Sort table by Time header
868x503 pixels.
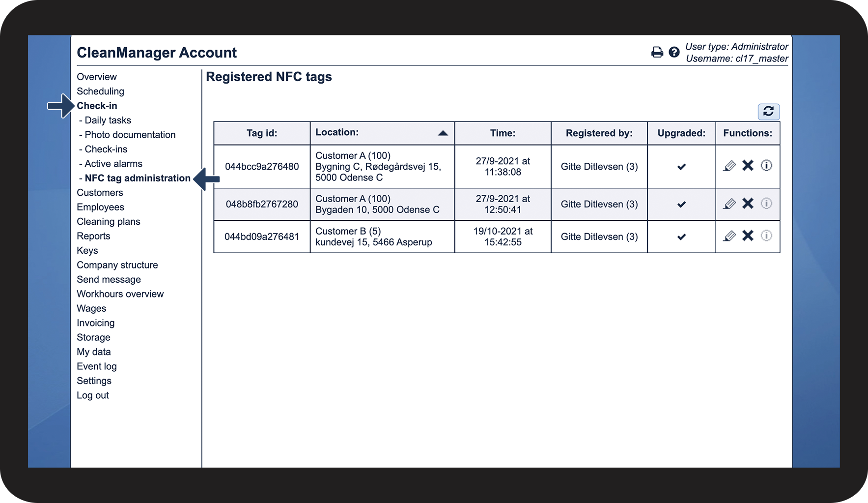(x=503, y=133)
